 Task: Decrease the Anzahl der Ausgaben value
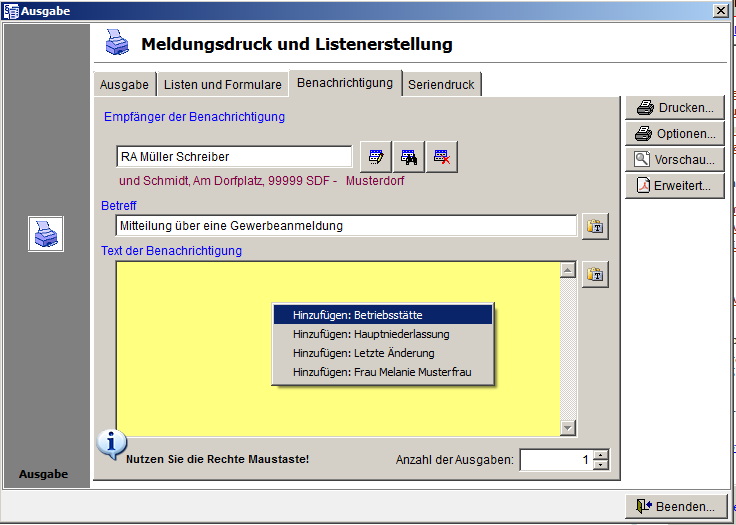click(600, 465)
